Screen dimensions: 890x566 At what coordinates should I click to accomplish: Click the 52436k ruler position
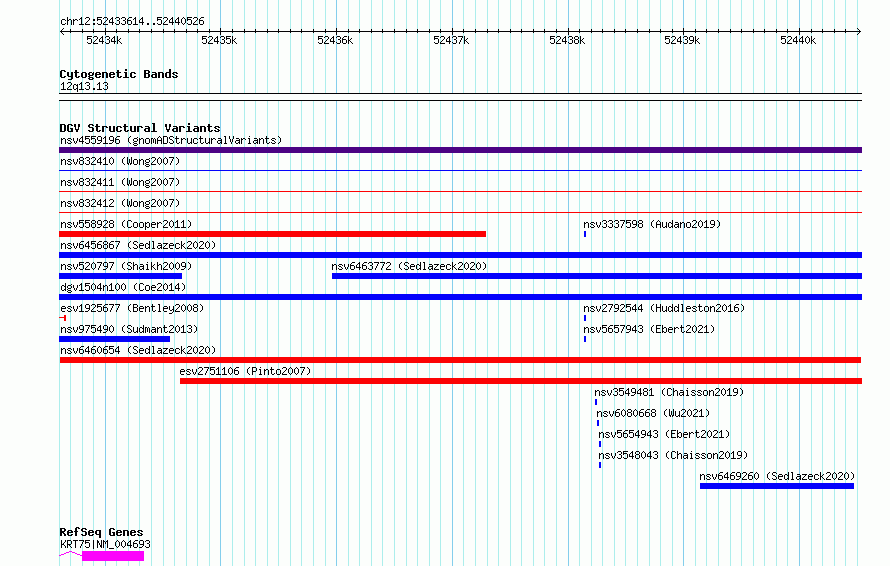335,40
